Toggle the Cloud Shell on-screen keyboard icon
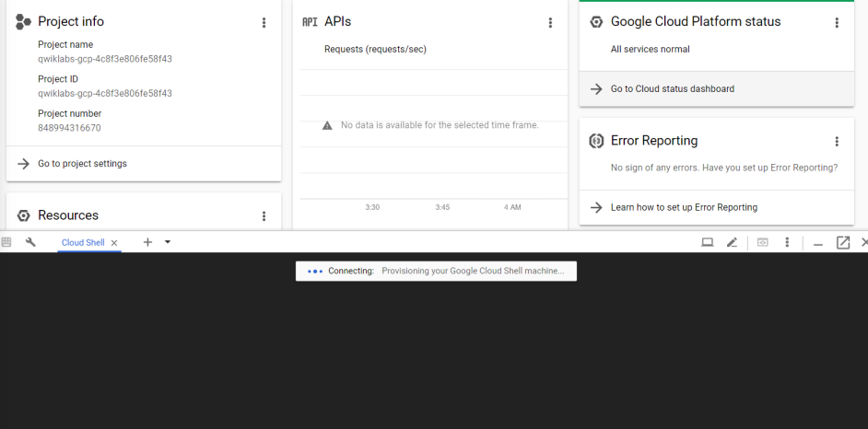 (x=6, y=242)
